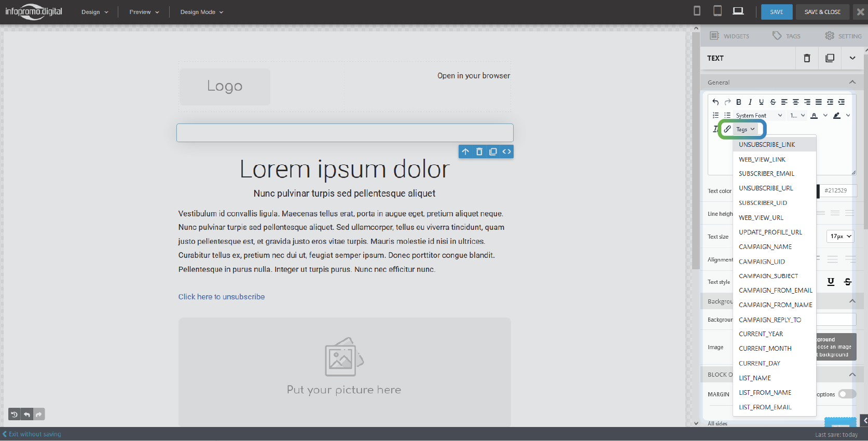This screenshot has width=868, height=441.
Task: Expand TEXT widget header chevron
Action: point(852,58)
